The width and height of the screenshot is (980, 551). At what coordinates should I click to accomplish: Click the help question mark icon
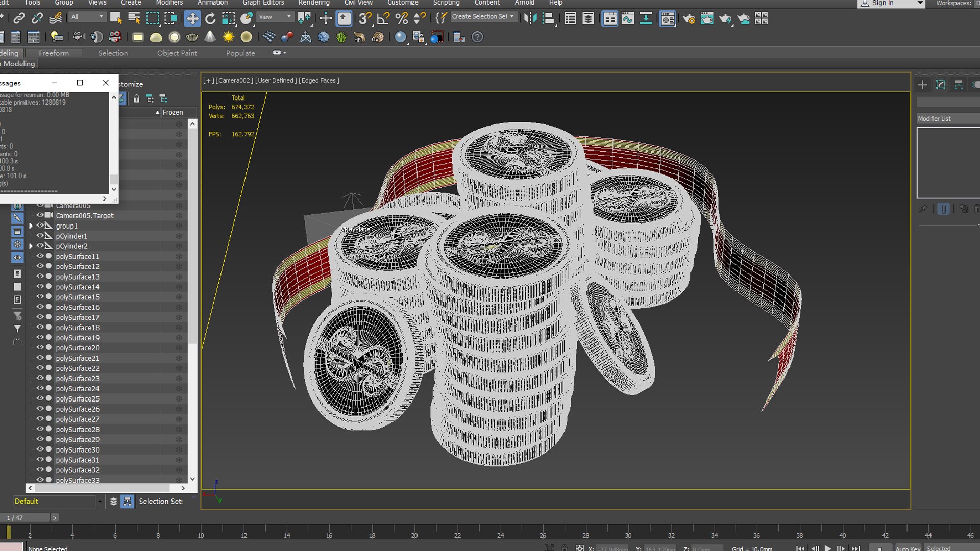point(477,37)
